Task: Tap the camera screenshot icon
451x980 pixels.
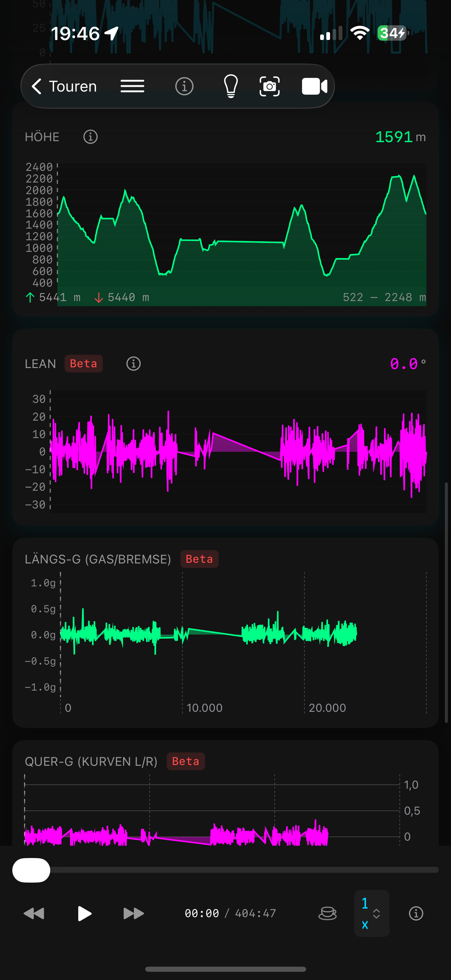Action: point(270,86)
